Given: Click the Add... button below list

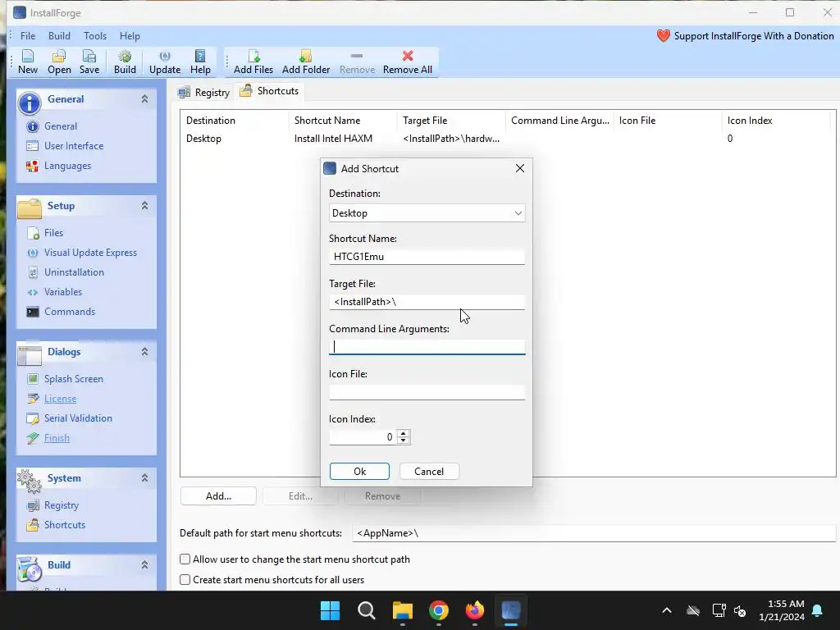Looking at the screenshot, I should pyautogui.click(x=218, y=496).
